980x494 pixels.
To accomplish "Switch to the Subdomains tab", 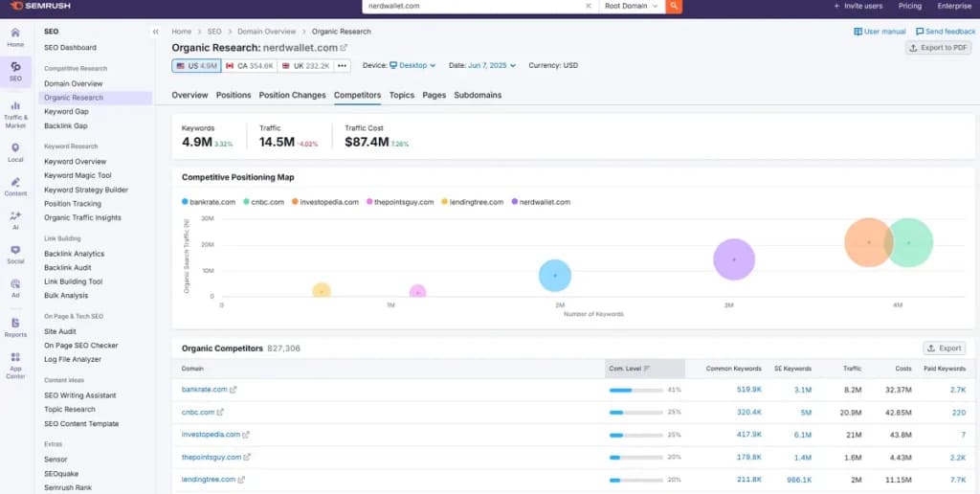I will point(478,95).
